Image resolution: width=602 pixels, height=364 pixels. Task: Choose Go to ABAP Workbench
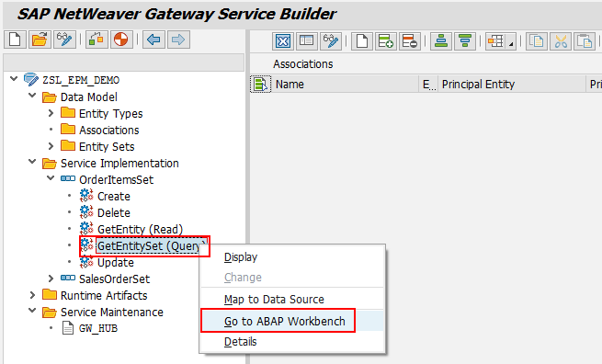(285, 321)
